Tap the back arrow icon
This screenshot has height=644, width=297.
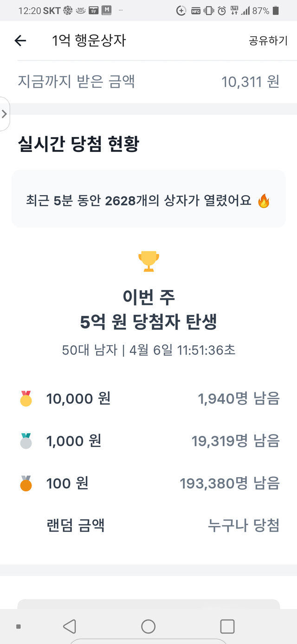pyautogui.click(x=20, y=41)
